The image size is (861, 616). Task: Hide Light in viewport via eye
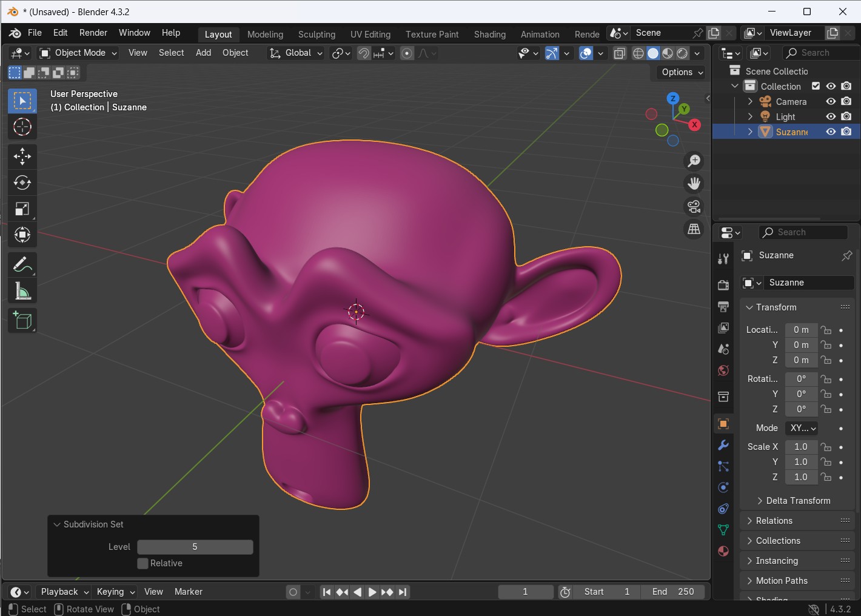point(831,116)
